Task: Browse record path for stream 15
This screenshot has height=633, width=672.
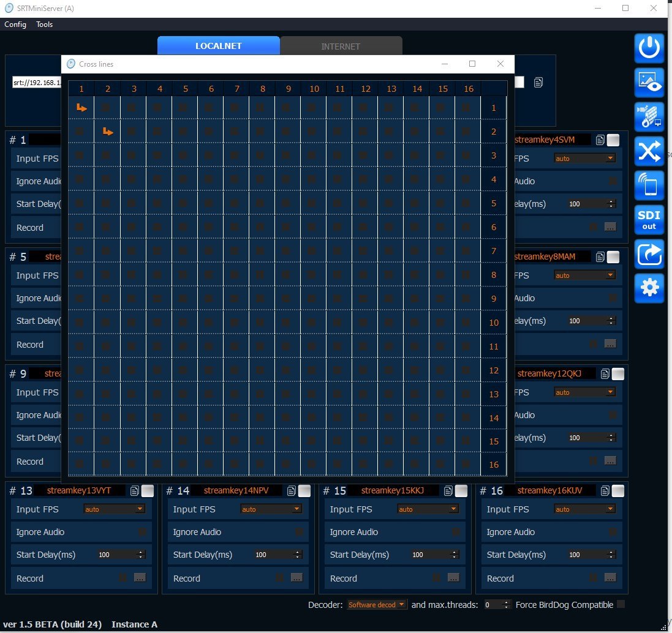Action: tap(453, 578)
